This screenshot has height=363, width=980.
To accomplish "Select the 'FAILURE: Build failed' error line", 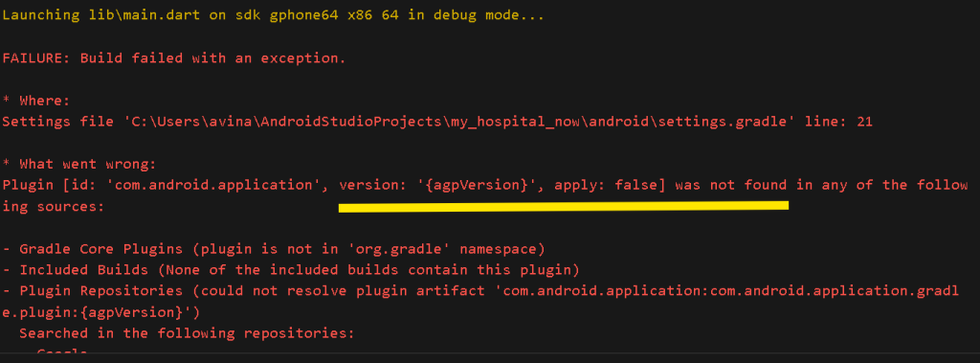I will 174,58.
